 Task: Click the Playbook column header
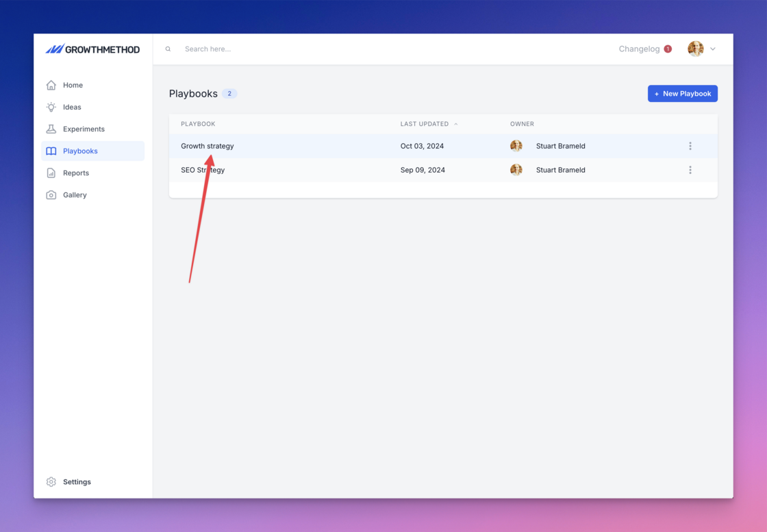tap(198, 124)
